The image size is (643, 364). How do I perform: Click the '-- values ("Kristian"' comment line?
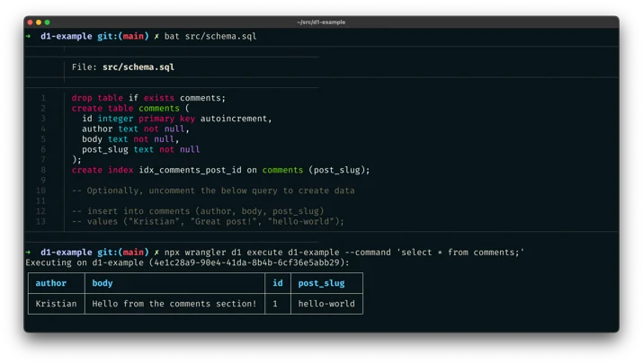[x=208, y=221]
